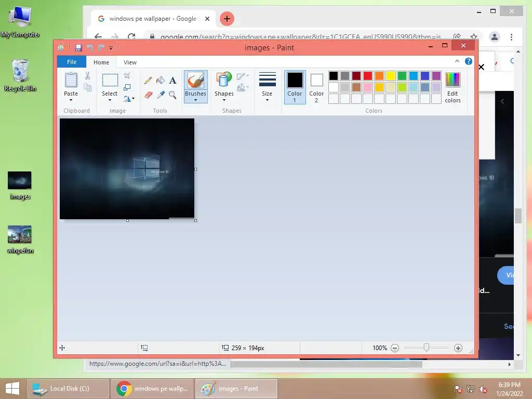Click the Copy icon in Clipboard group
Screen dimensions: 532x399
[87, 87]
